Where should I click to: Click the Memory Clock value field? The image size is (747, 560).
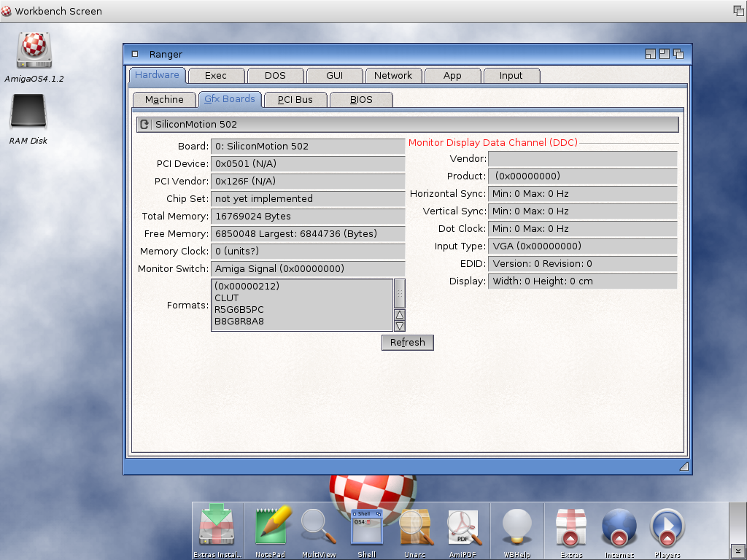tap(308, 252)
